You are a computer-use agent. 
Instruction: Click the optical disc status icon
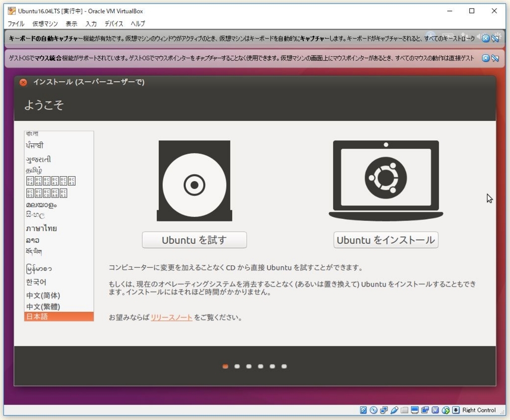[x=374, y=410]
